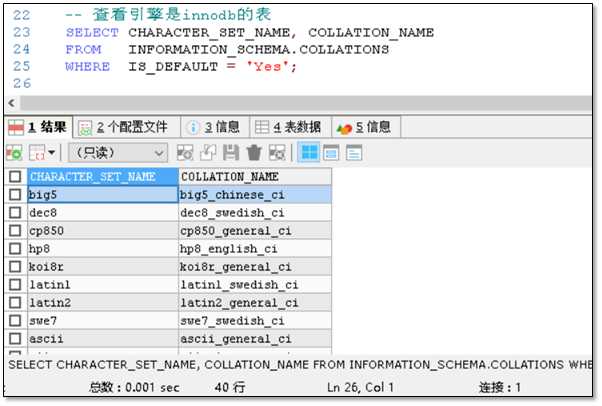Click the FROM keyword on line 24
Screen dimensions: 602x406
[83, 50]
